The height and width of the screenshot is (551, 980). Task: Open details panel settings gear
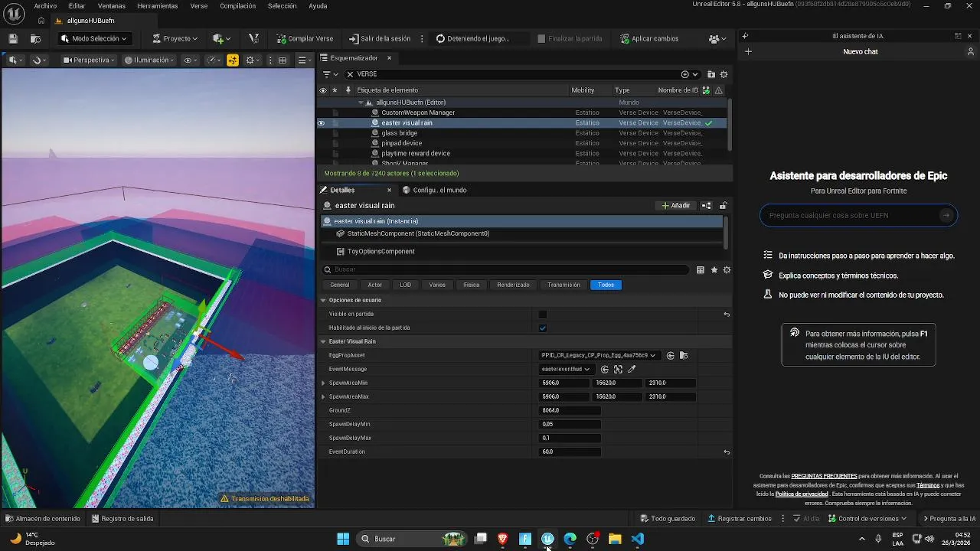[727, 269]
